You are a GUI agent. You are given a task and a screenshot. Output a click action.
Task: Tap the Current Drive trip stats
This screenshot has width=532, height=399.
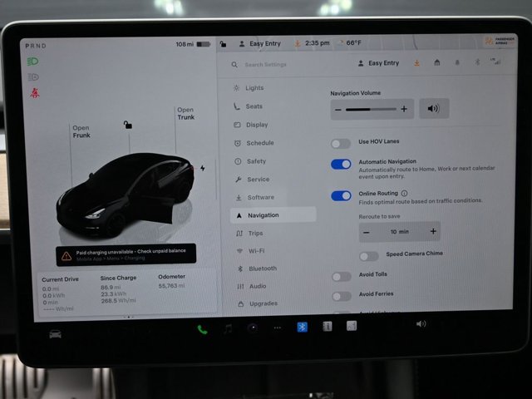pos(60,294)
